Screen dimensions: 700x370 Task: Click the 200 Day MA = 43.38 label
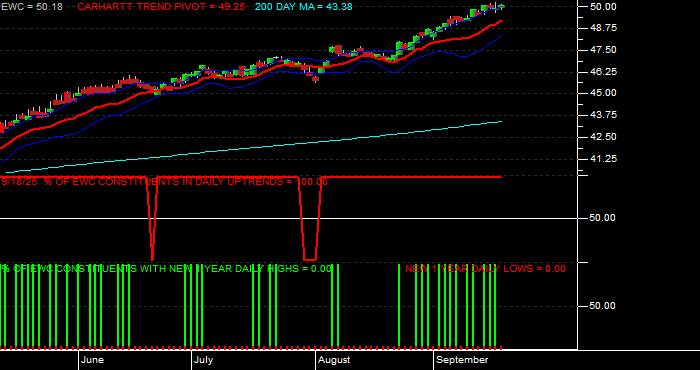pyautogui.click(x=304, y=7)
